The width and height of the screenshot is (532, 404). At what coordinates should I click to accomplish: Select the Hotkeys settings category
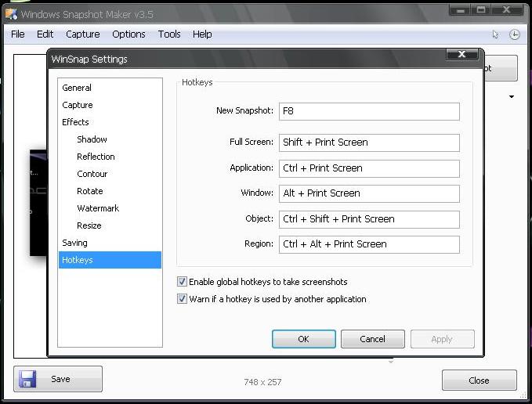pyautogui.click(x=110, y=260)
